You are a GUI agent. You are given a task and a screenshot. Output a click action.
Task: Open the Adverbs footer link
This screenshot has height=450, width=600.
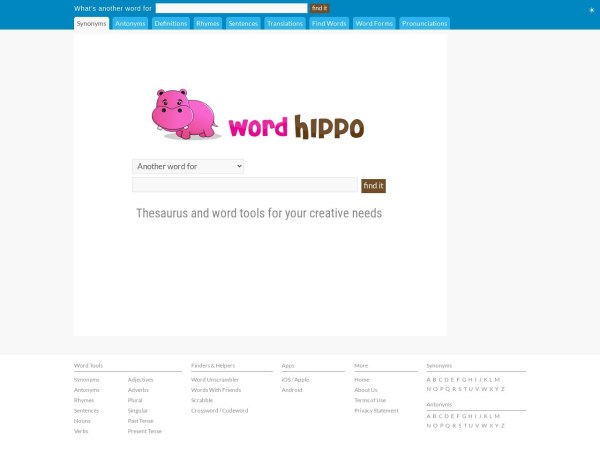pos(138,390)
